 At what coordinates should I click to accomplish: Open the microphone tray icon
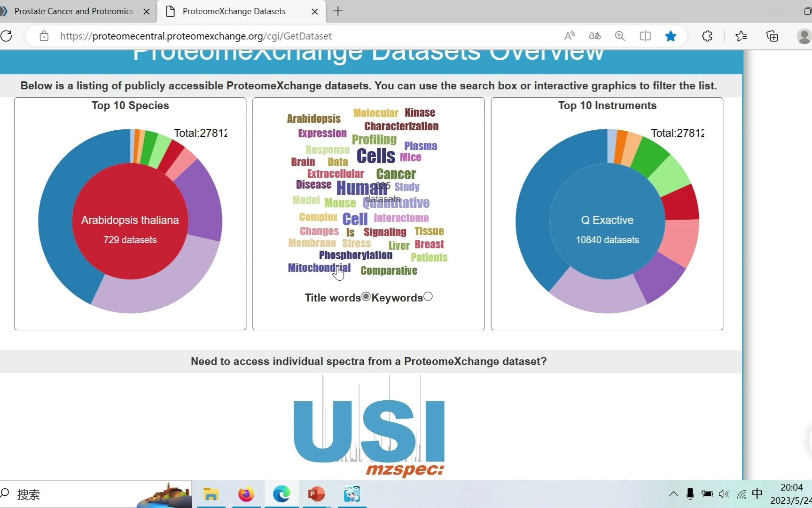pyautogui.click(x=690, y=494)
